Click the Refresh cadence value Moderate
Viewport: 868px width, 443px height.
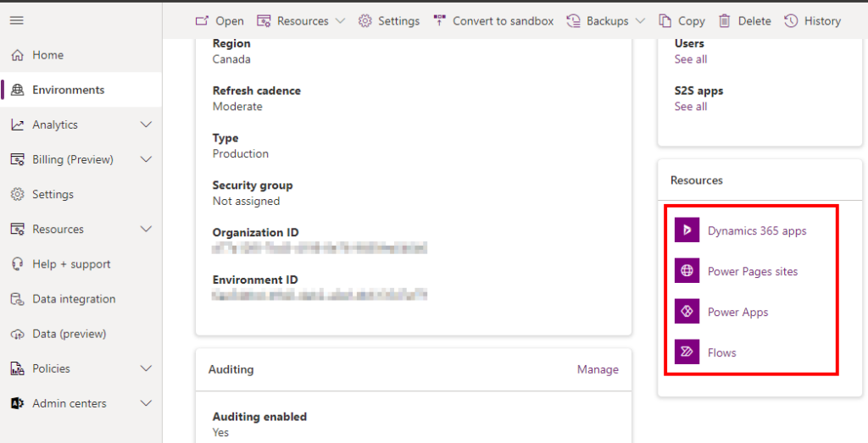click(x=237, y=106)
